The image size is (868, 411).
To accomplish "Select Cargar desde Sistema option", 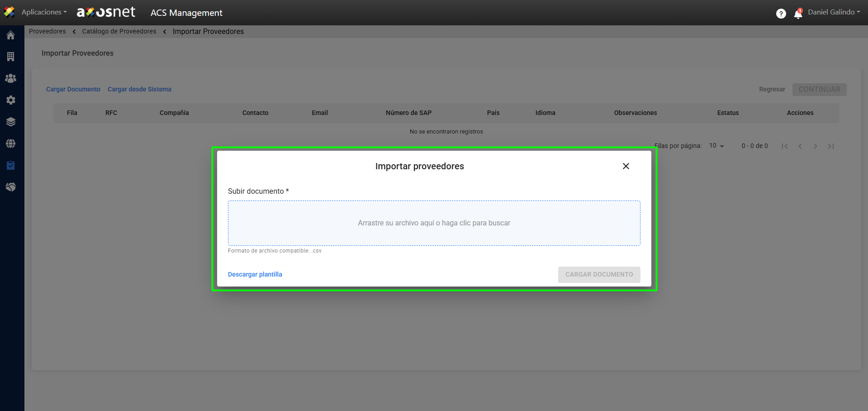I will pyautogui.click(x=139, y=89).
